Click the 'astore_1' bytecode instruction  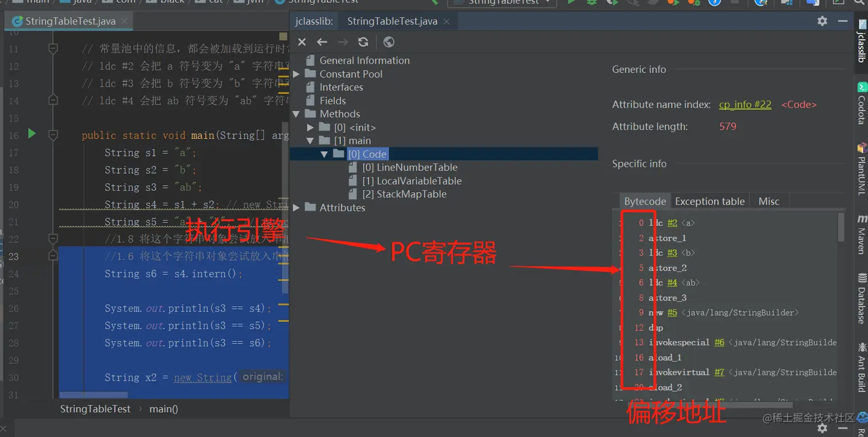point(668,238)
